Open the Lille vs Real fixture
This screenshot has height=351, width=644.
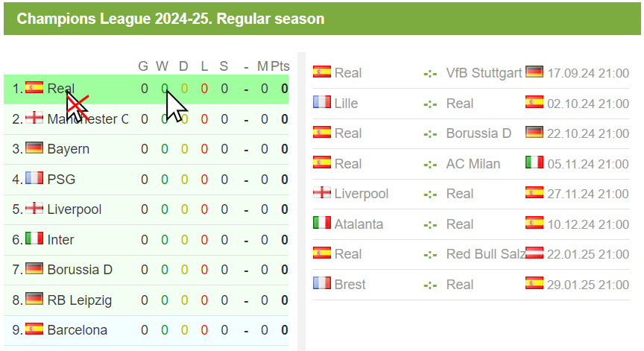pyautogui.click(x=471, y=104)
